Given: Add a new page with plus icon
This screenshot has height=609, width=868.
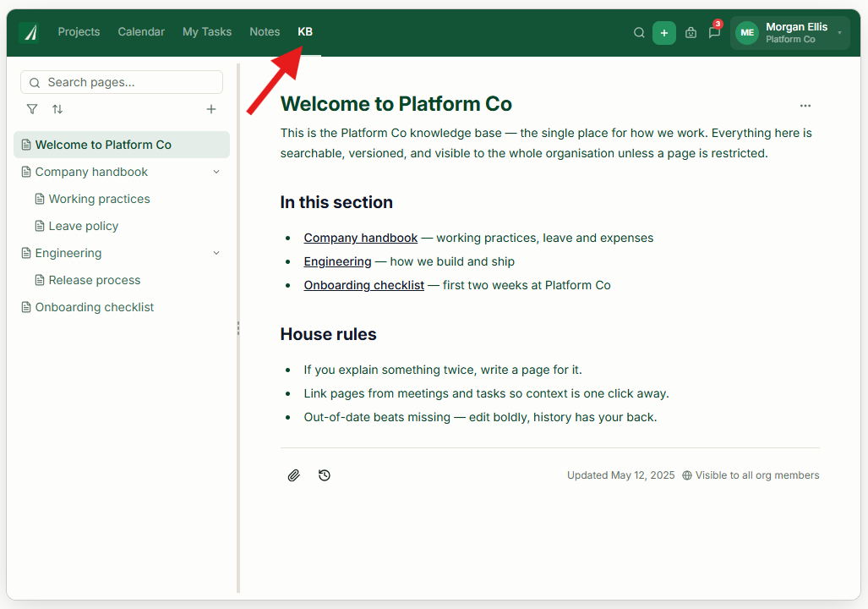Looking at the screenshot, I should [x=211, y=109].
